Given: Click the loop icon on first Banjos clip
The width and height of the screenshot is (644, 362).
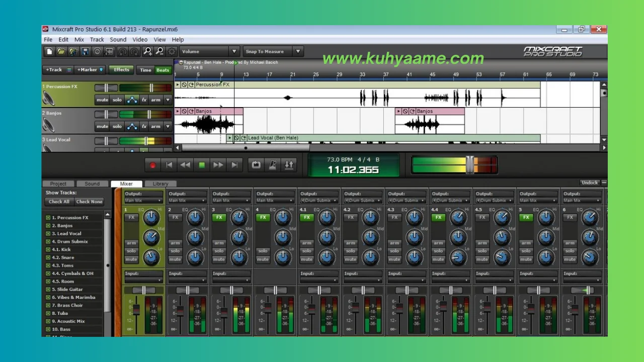Looking at the screenshot, I should tap(191, 111).
